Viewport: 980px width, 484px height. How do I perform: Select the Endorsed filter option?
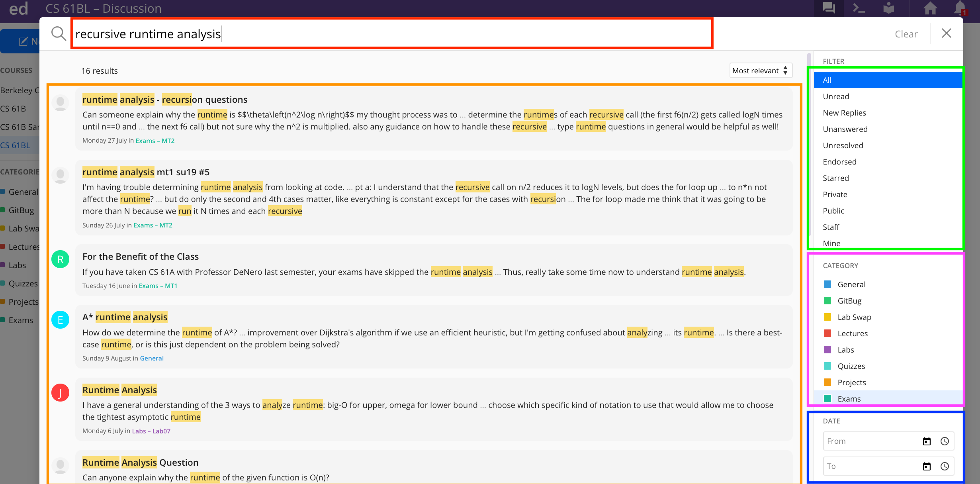click(x=839, y=162)
